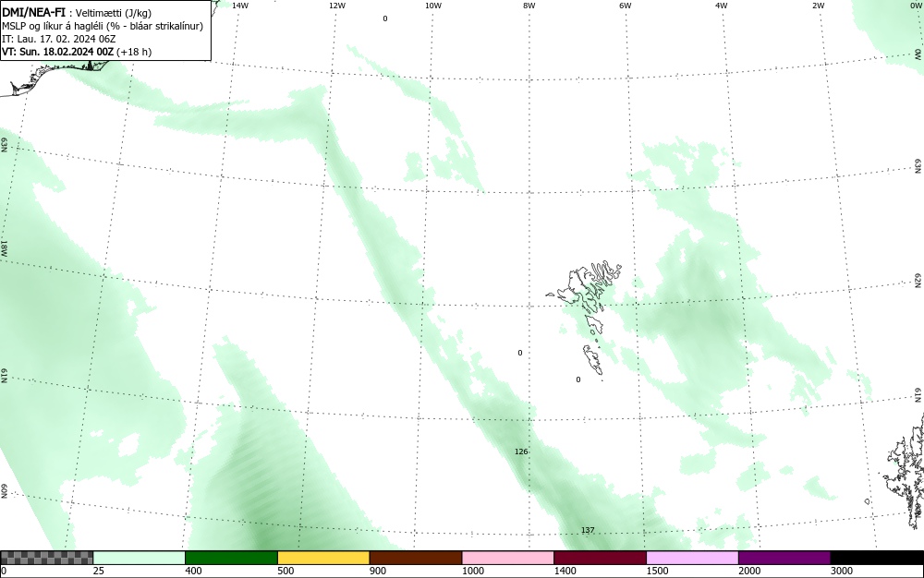The width and height of the screenshot is (924, 578).
Task: Click the 4W longitude label
Action: (722, 6)
